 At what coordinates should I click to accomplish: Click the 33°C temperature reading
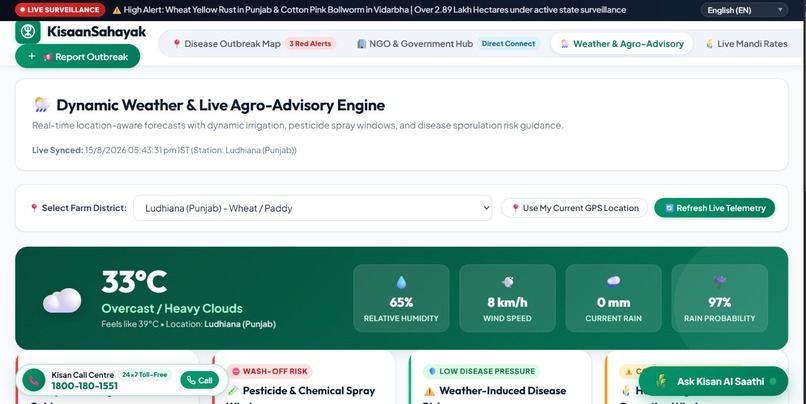click(134, 282)
